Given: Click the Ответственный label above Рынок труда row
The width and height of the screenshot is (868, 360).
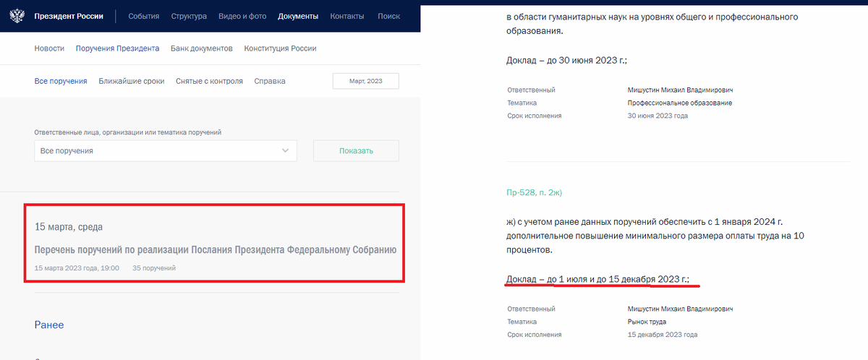Looking at the screenshot, I should [531, 309].
